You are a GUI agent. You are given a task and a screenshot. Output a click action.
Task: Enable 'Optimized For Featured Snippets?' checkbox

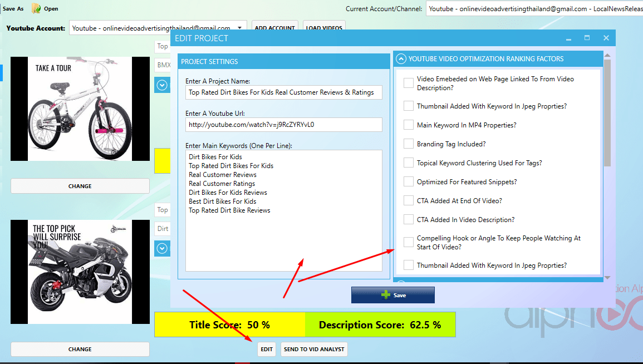409,182
